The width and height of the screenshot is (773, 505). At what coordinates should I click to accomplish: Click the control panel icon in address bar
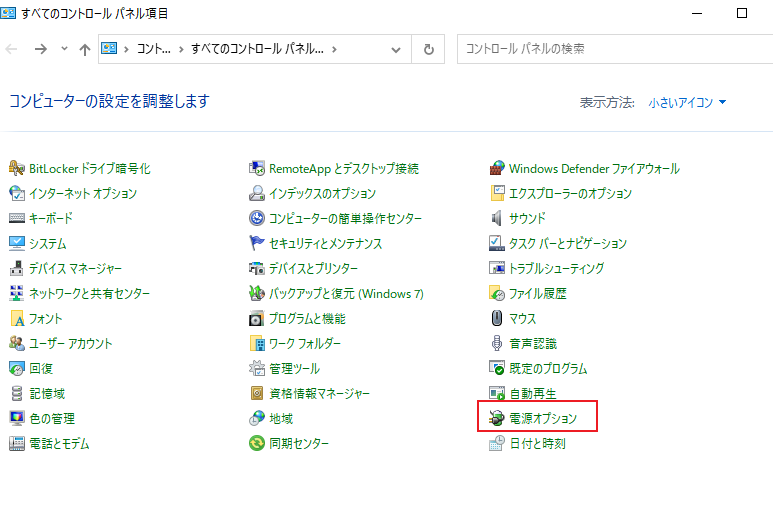[x=109, y=48]
